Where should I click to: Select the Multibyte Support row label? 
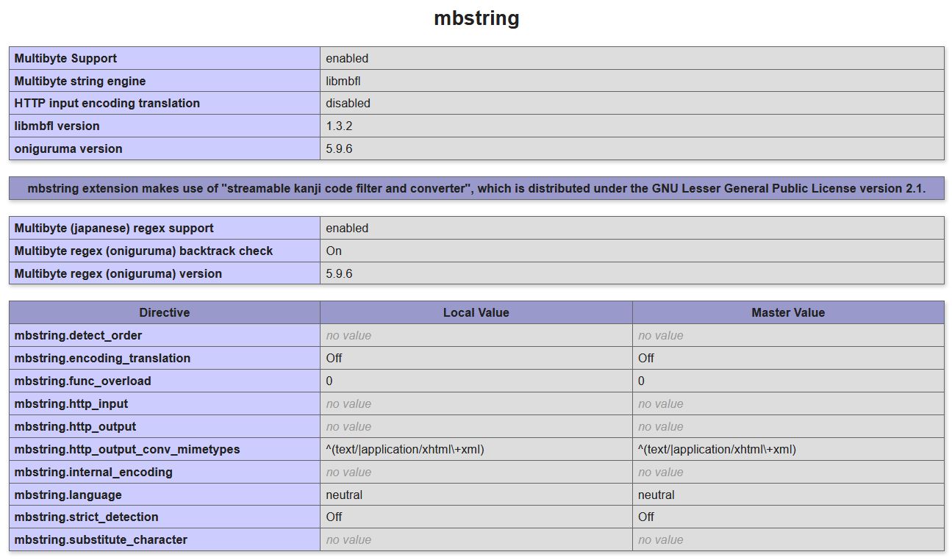pyautogui.click(x=65, y=58)
